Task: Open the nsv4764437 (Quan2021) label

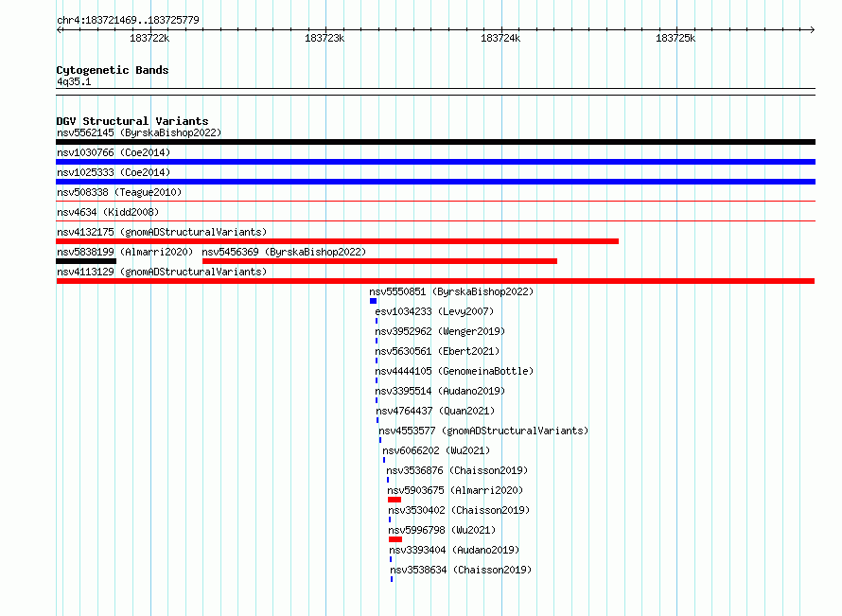Action: [x=435, y=411]
